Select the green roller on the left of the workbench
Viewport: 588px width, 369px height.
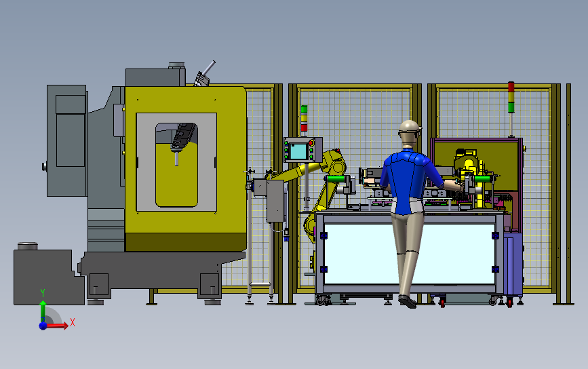coord(336,178)
